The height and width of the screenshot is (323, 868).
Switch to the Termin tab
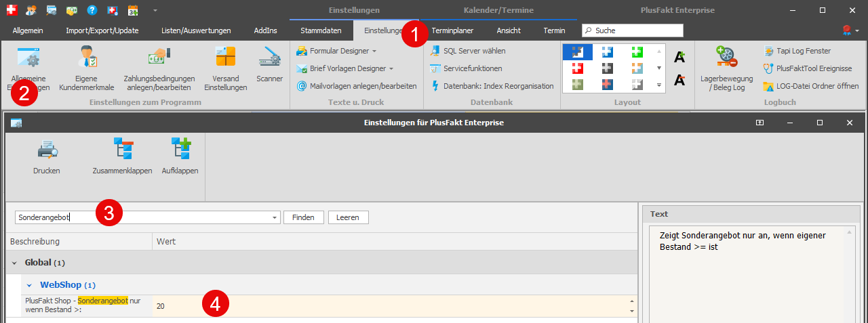pos(554,30)
